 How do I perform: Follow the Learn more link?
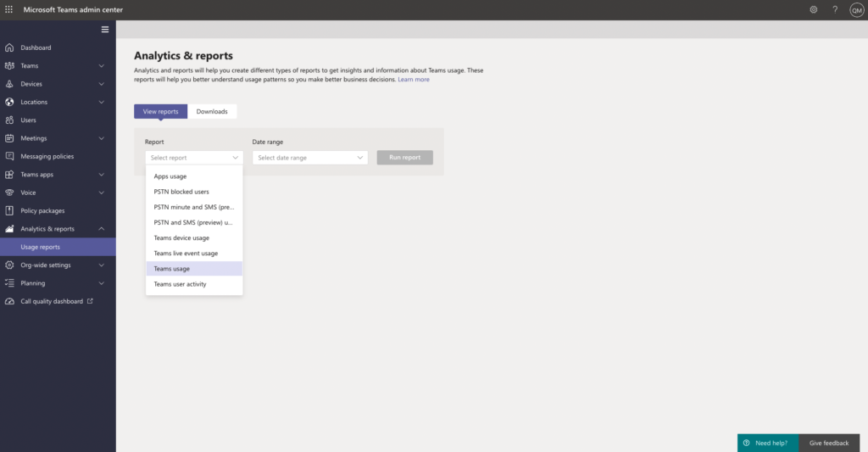(x=414, y=80)
